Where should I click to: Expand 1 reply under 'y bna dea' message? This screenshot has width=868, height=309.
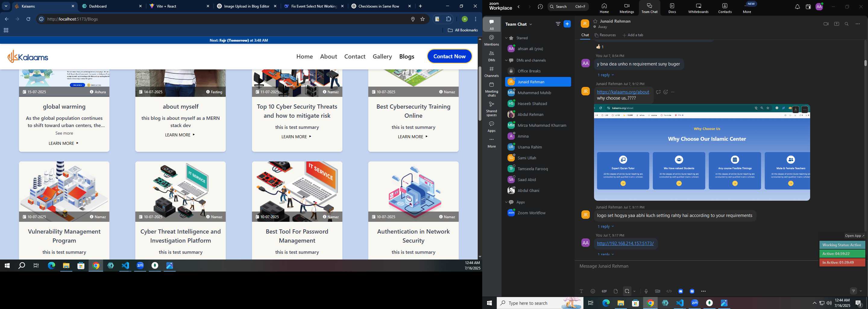click(605, 75)
